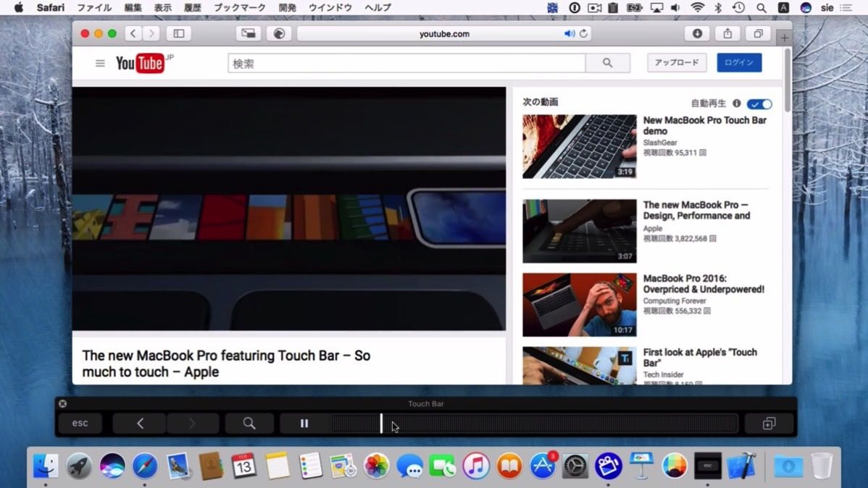Open Safari's downloads list
The image size is (868, 488).
pos(697,34)
